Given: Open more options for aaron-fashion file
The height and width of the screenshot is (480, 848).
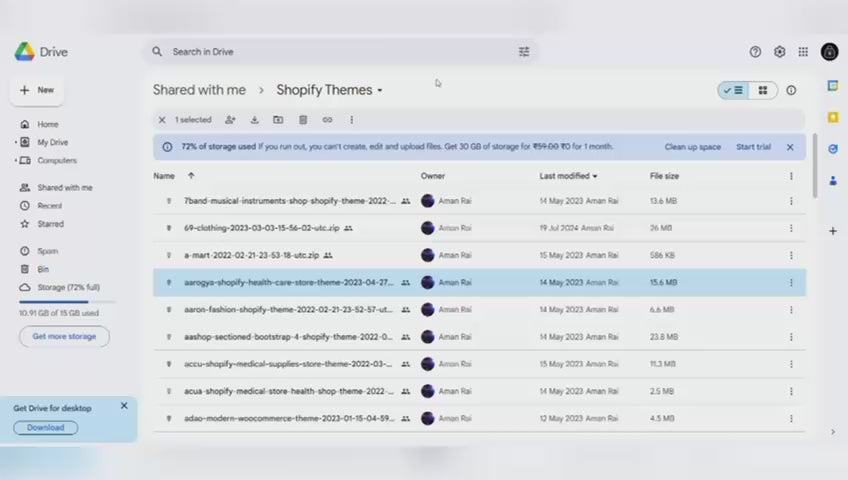Looking at the screenshot, I should 791,310.
